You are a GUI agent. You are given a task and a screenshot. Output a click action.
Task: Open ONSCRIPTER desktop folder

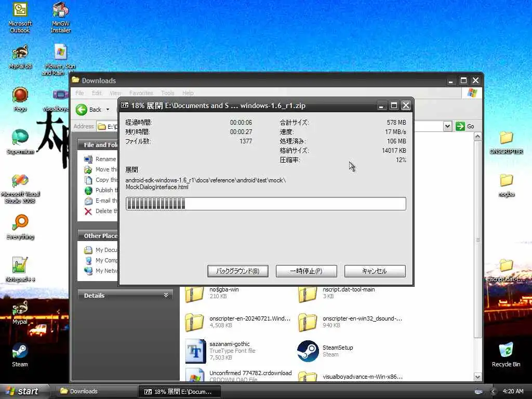506,142
